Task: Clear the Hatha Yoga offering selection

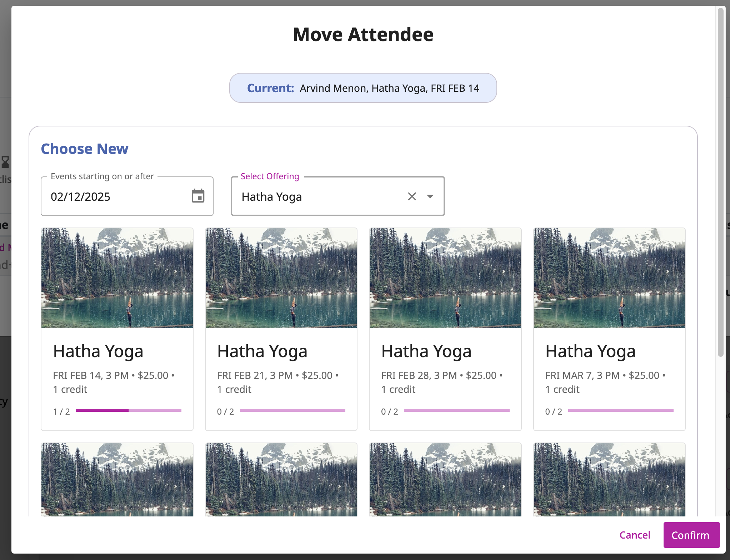Action: click(412, 196)
